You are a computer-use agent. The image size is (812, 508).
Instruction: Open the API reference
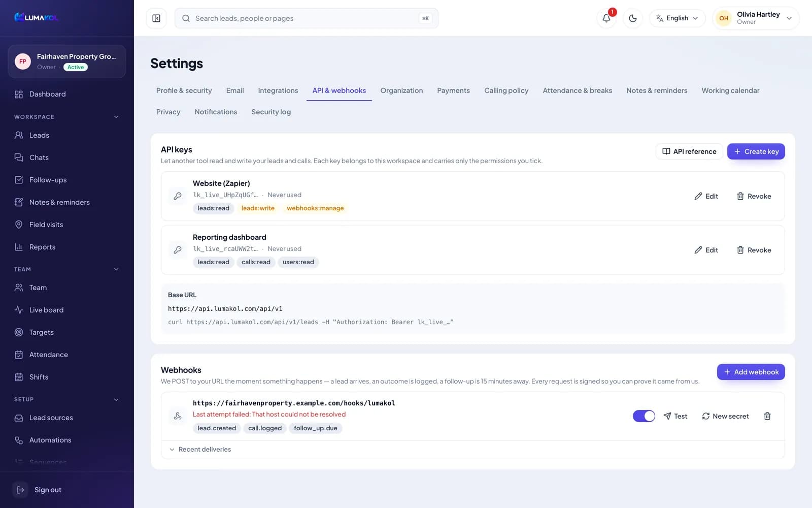coord(689,151)
